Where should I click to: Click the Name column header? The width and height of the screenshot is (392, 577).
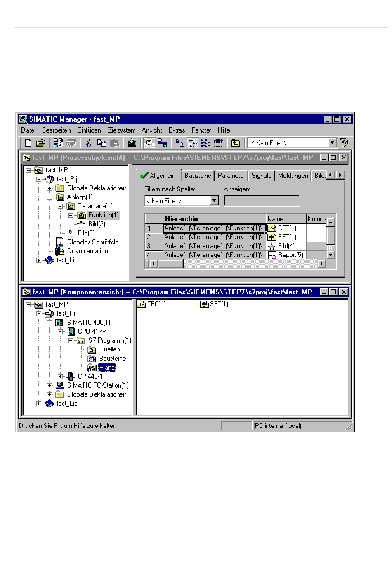coord(286,219)
